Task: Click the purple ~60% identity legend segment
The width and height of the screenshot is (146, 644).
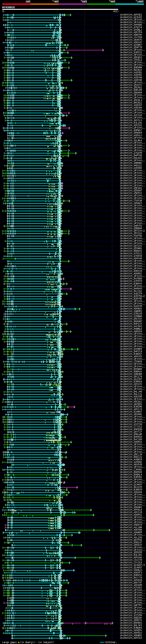Action: (x=73, y=4)
